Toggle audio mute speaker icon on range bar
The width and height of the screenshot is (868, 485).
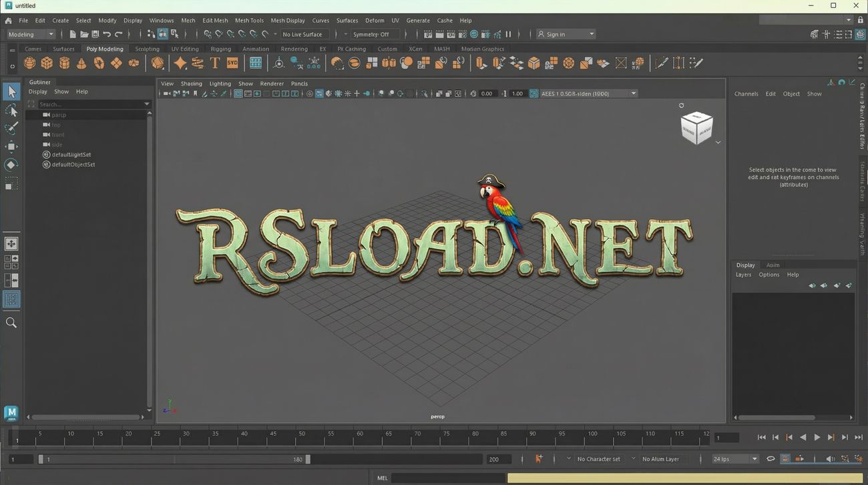830,459
